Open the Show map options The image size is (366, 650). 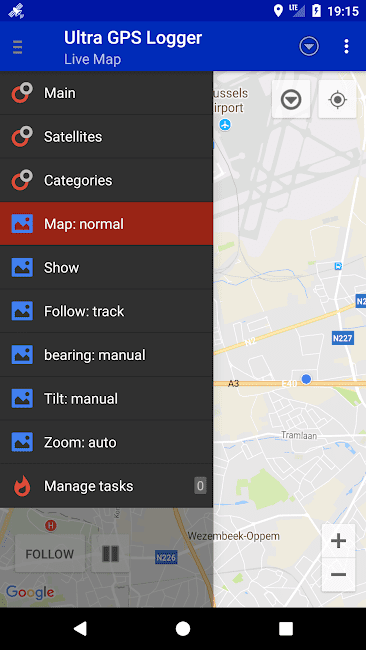[107, 268]
